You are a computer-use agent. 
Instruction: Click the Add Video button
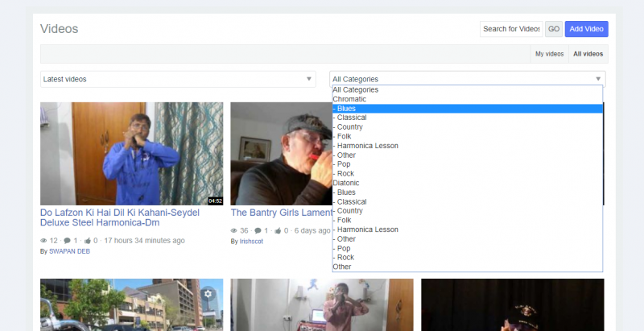tap(587, 29)
